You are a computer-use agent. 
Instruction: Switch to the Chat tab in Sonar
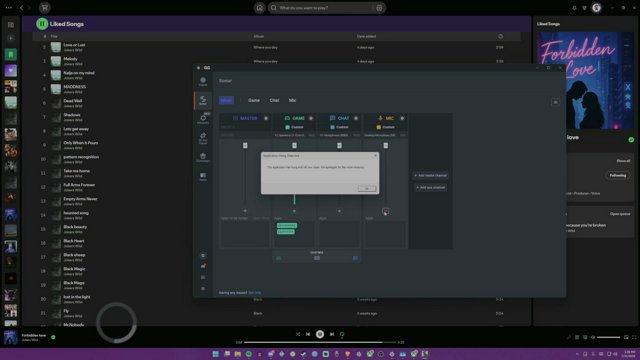pos(274,100)
